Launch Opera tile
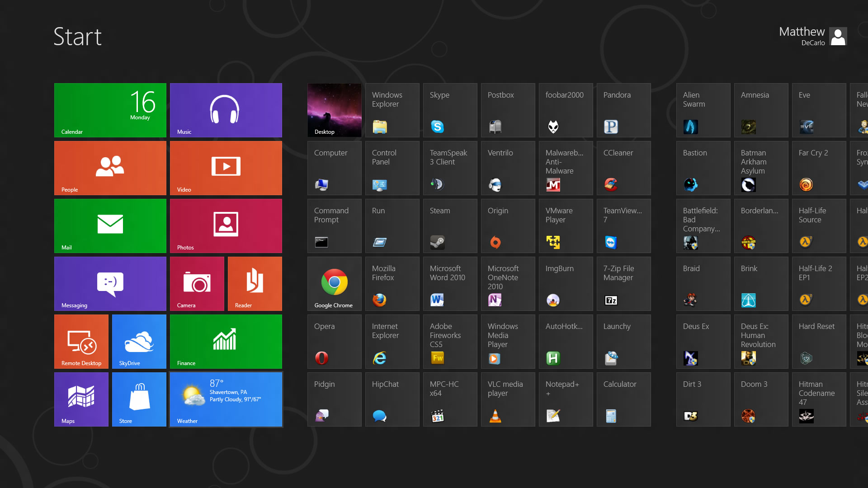 click(335, 342)
